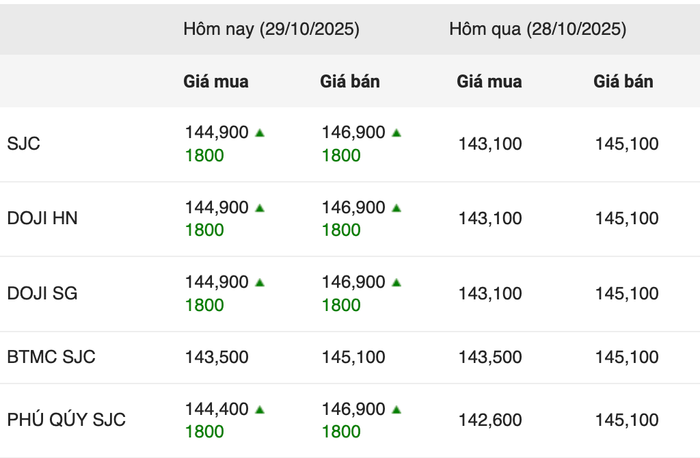700x458 pixels.
Task: Click the PHÚ QUÝ SJC row label
Action: [x=66, y=420]
